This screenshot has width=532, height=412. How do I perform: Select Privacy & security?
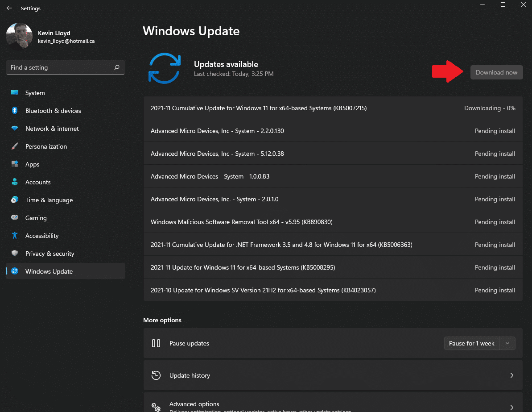click(66, 254)
